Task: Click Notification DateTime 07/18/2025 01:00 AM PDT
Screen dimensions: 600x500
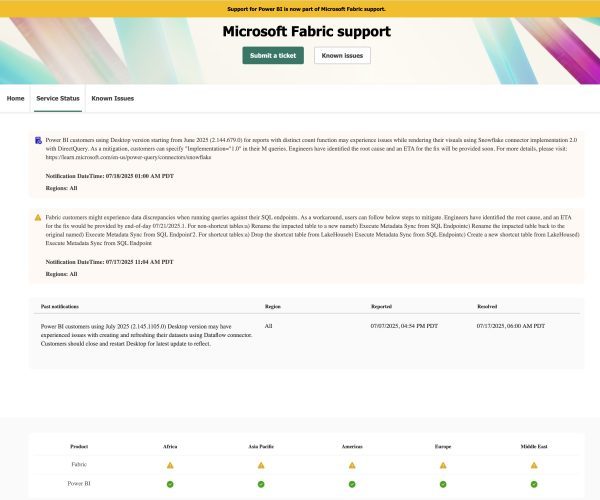Action: (109, 176)
